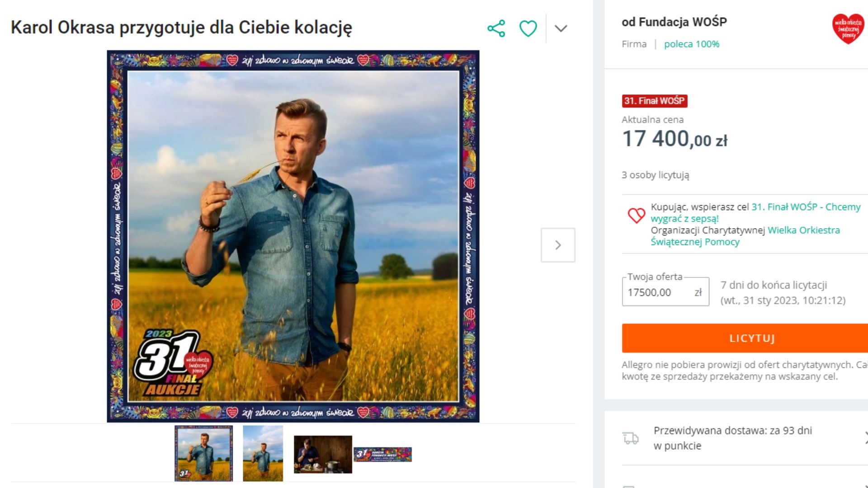Image resolution: width=868 pixels, height=488 pixels.
Task: Click the delivery truck icon
Action: coord(630,438)
